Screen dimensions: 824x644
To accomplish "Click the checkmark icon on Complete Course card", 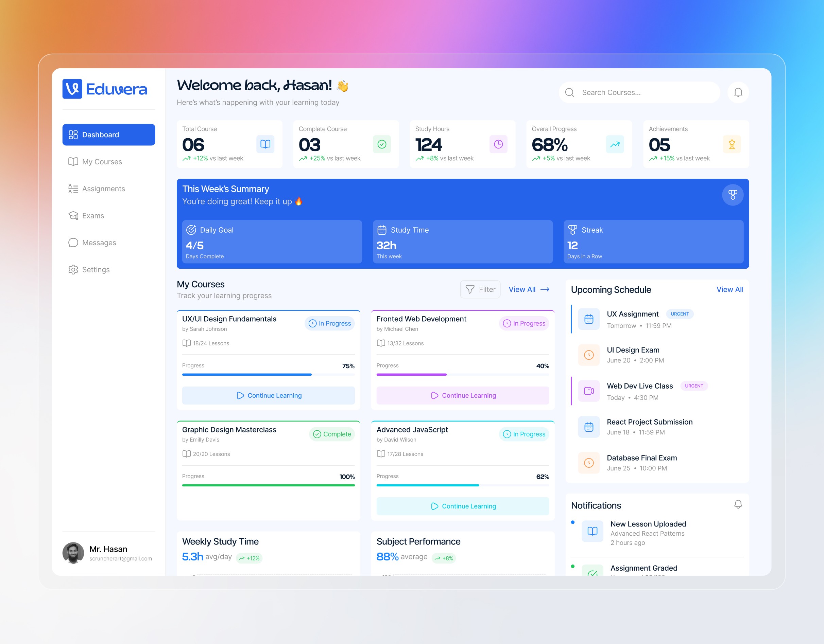I will (x=381, y=144).
